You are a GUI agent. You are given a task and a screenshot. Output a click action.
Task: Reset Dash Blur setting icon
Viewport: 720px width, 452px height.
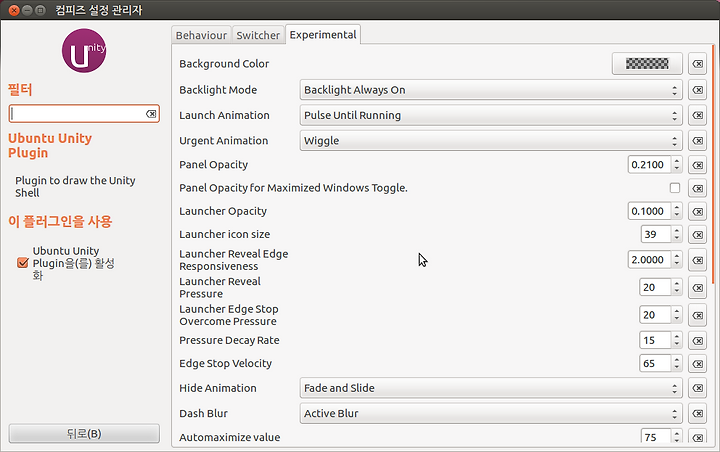pyautogui.click(x=698, y=413)
